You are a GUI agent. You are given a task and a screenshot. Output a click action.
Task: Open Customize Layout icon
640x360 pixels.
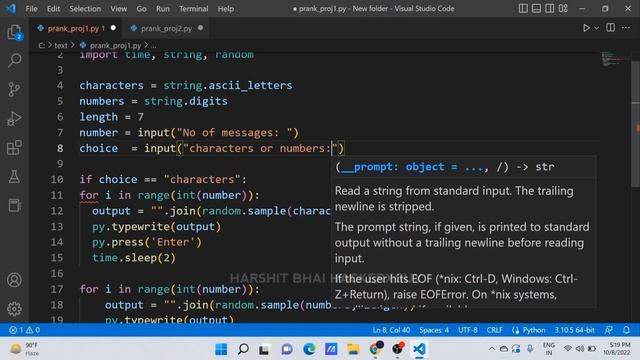point(563,9)
